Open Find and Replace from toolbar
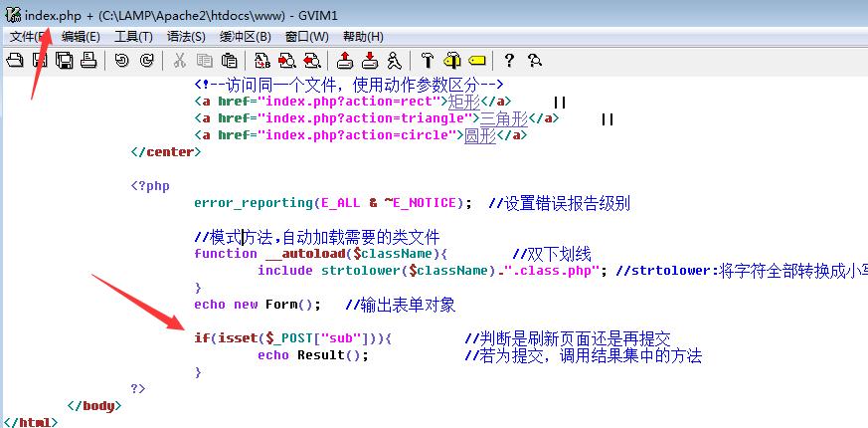The width and height of the screenshot is (868, 428). [262, 60]
